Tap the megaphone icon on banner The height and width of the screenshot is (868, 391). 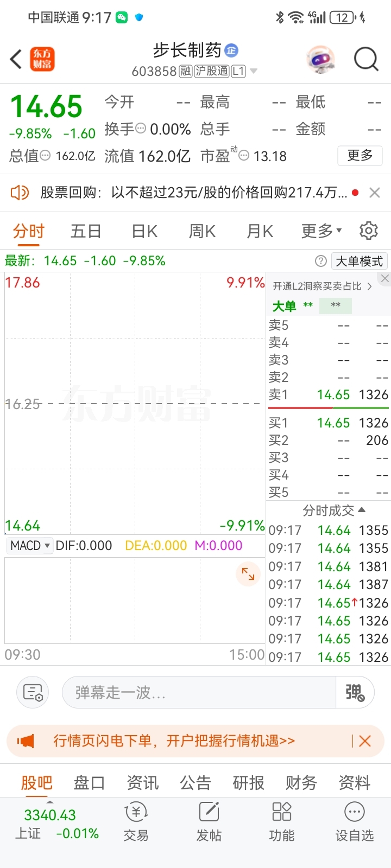click(x=26, y=741)
